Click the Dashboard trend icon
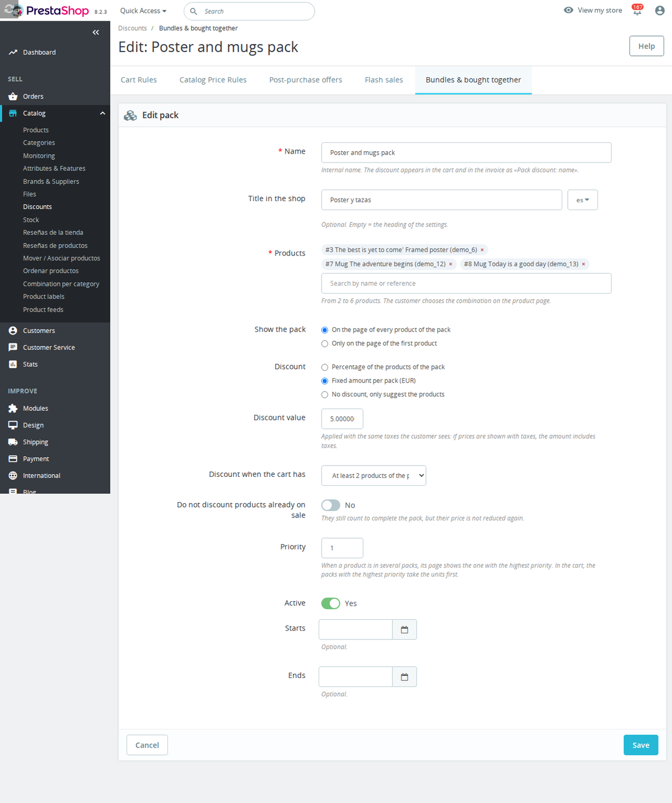 click(13, 52)
